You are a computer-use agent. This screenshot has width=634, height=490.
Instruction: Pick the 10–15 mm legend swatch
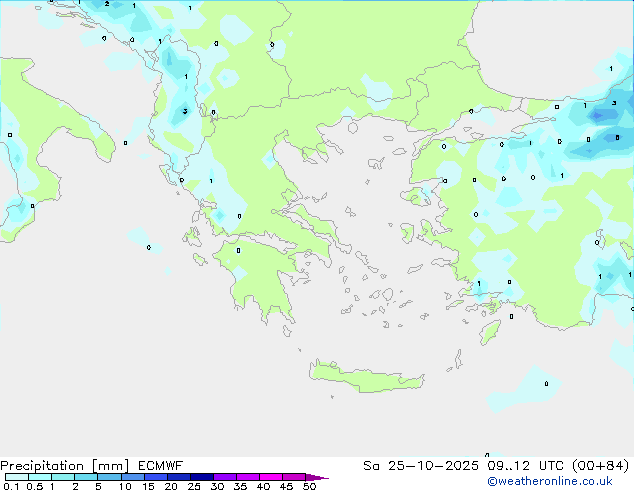(132, 477)
